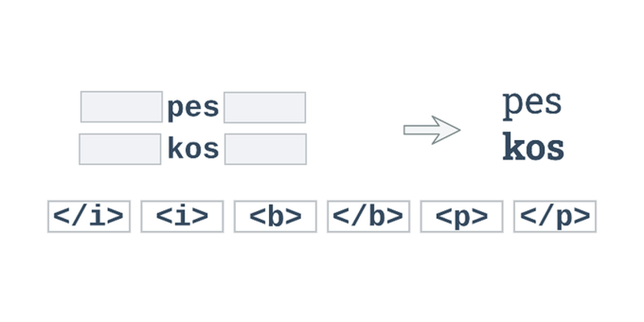Viewport: 644px width, 322px height.
Task: Click the monospace word pes in the code
Action: pyautogui.click(x=193, y=109)
